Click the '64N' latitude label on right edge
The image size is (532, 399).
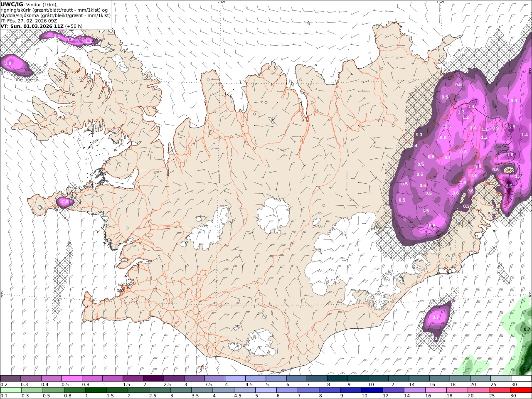pos(530,293)
